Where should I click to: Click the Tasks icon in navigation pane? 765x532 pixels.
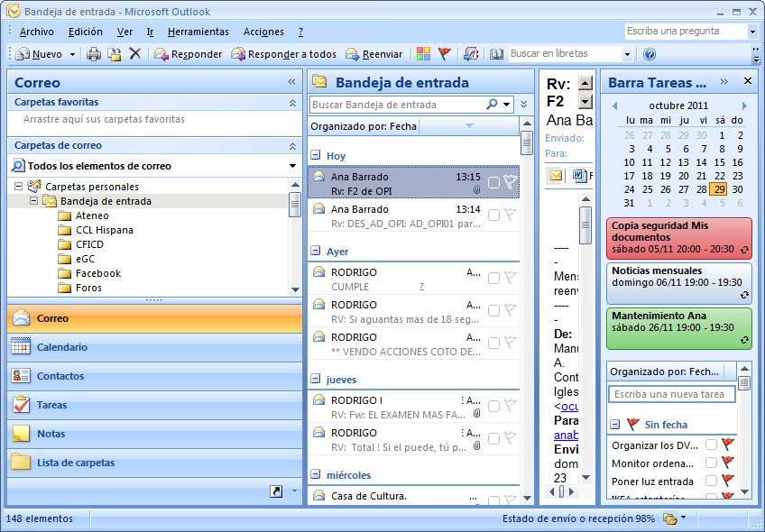pyautogui.click(x=21, y=404)
